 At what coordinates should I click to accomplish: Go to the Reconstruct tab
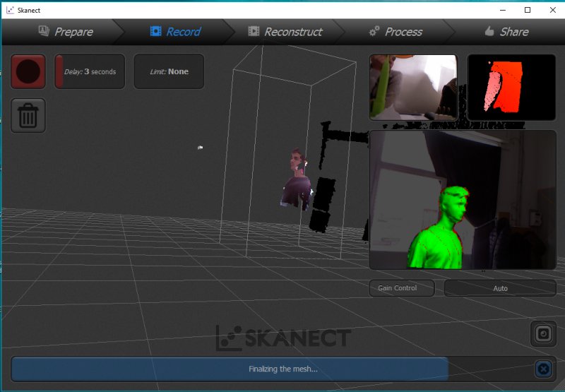(285, 32)
